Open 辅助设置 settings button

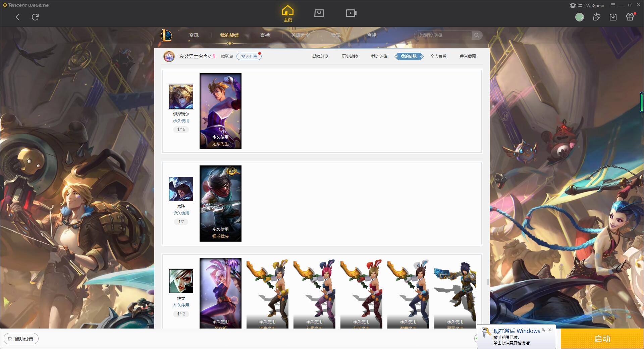21,339
